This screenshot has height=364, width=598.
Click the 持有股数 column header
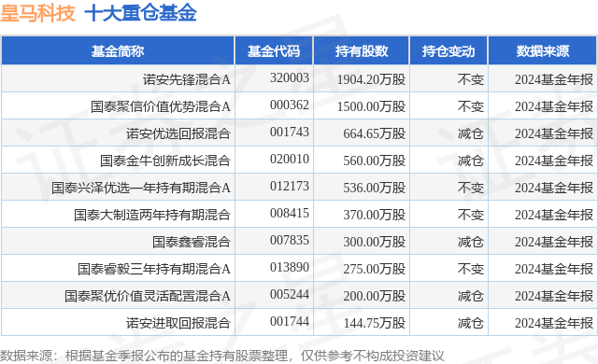coord(362,50)
